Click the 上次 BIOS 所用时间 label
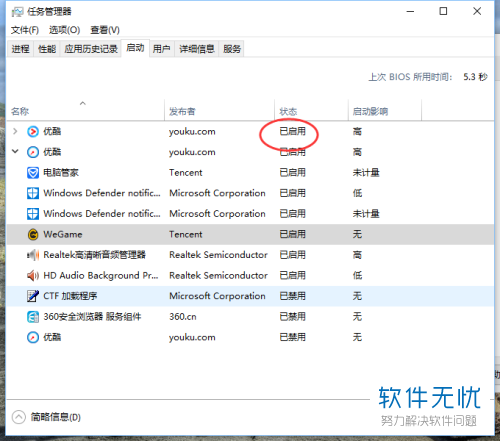 click(410, 77)
